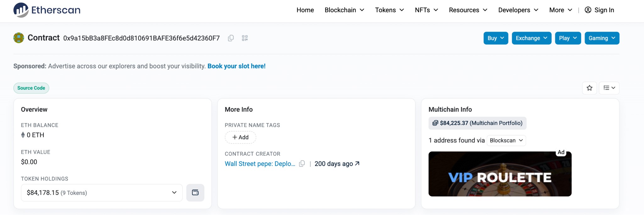The height and width of the screenshot is (215, 644).
Task: Open the VIP Roulette ad banner
Action: [500, 174]
